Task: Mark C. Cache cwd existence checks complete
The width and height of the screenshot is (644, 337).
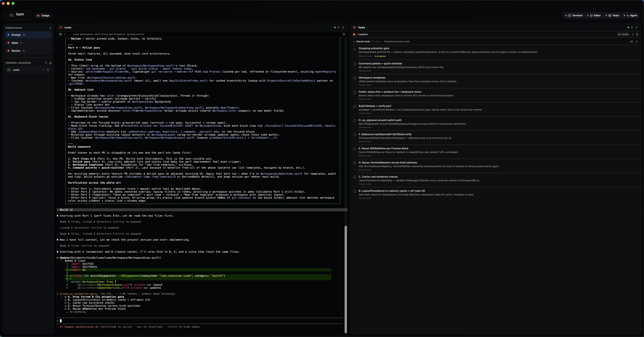Action: 355,177
